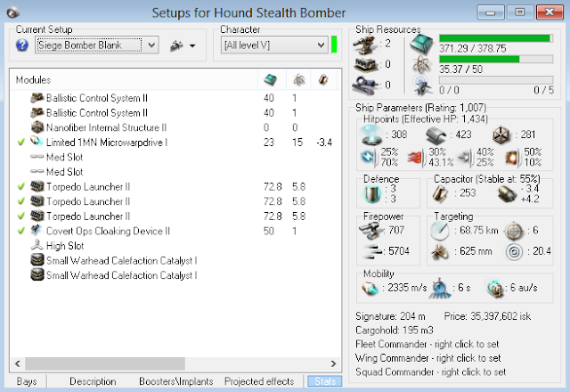Click the capacitor capacity icon showing 253
570x392 pixels.
pos(441,193)
